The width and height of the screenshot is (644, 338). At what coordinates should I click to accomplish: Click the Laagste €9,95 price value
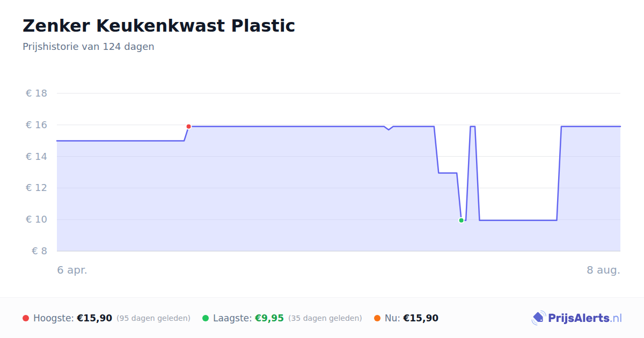pyautogui.click(x=269, y=318)
